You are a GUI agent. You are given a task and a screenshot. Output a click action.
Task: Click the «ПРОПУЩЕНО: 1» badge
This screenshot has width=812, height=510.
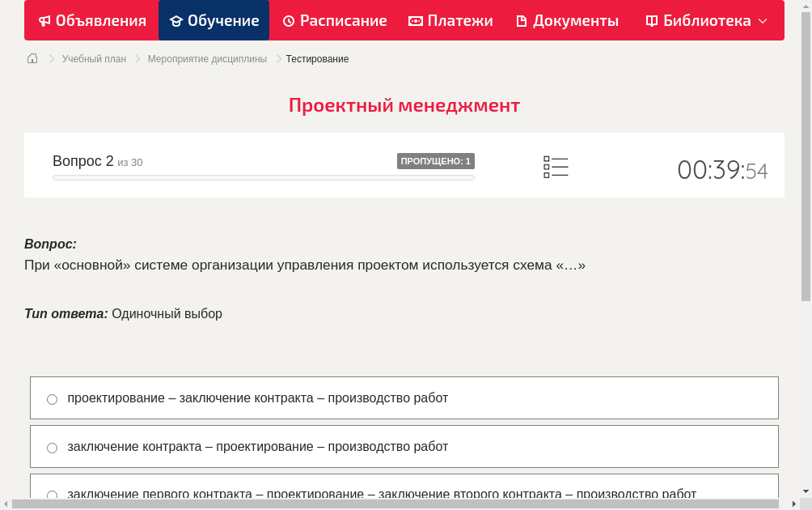(436, 161)
